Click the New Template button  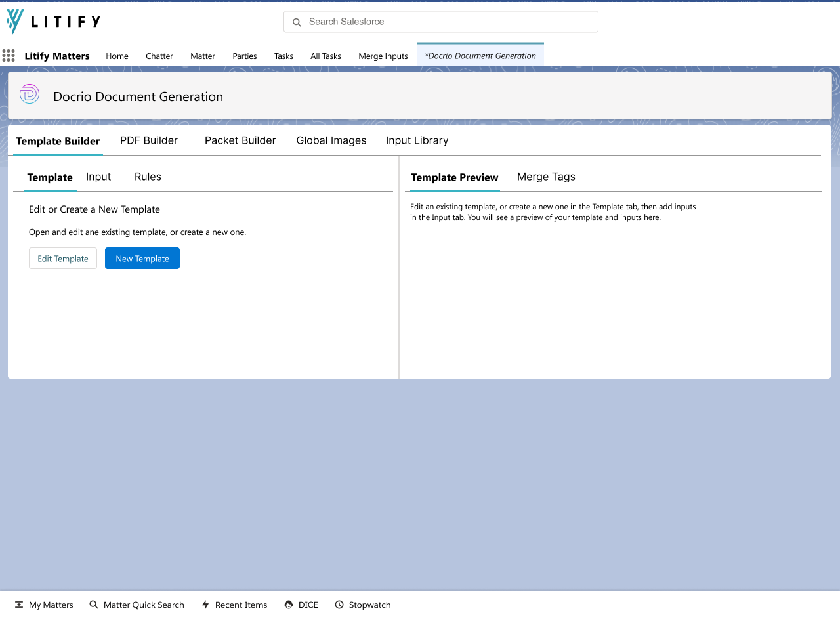[142, 259]
